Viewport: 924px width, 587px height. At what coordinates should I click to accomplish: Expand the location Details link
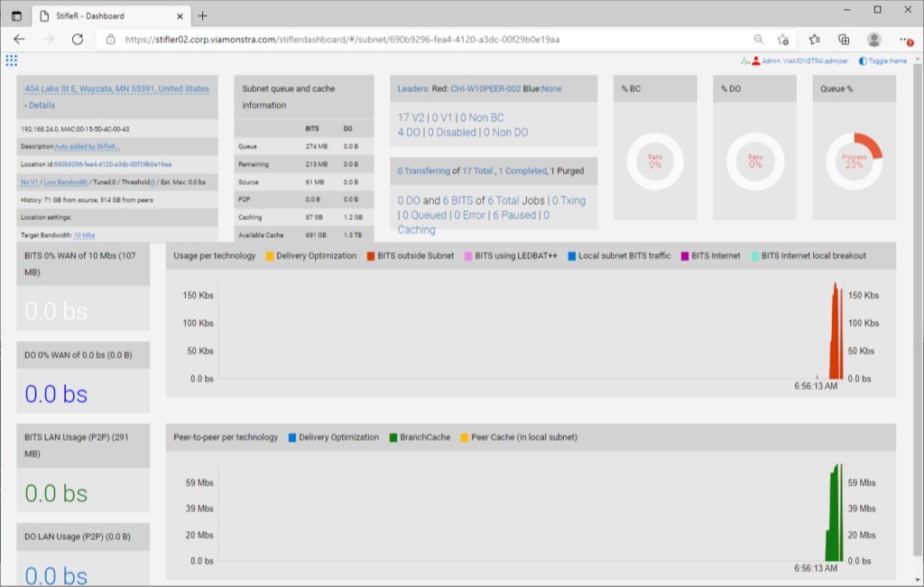41,105
